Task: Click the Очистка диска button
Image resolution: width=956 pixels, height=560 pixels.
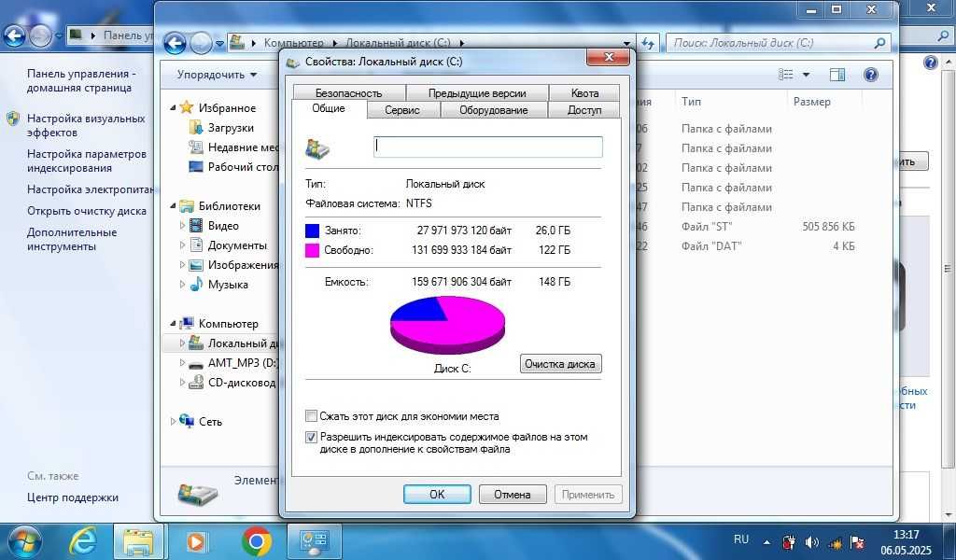Action: pyautogui.click(x=560, y=364)
